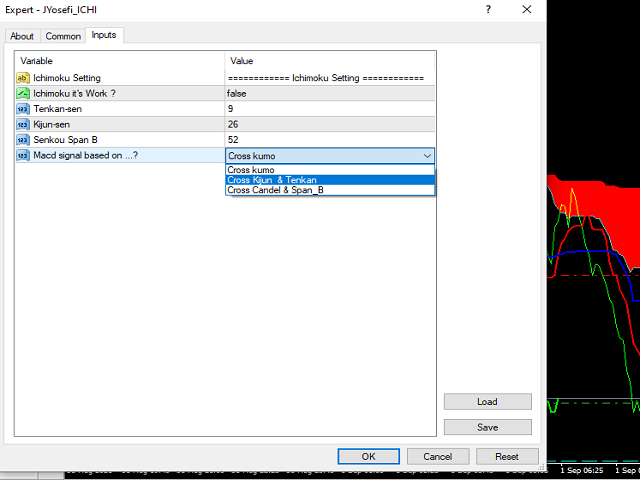Click the Senkou Span B value 52
The width and height of the screenshot is (640, 480).
[x=330, y=140]
